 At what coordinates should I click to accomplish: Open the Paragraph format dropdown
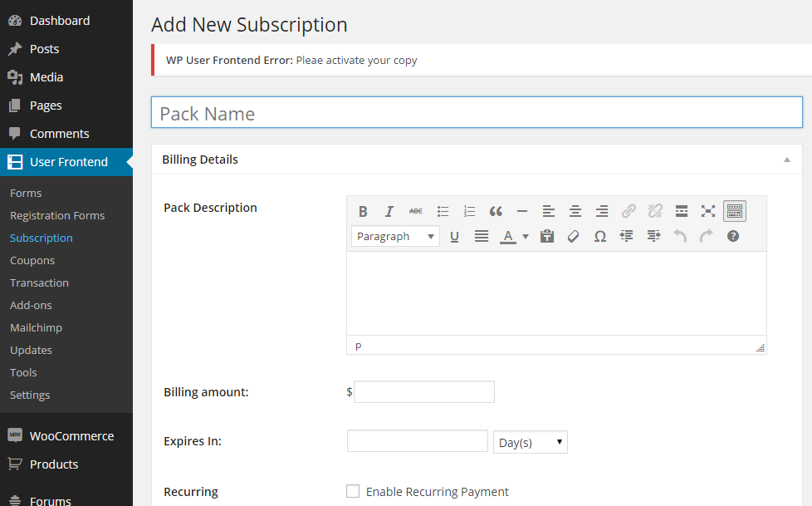[x=396, y=237]
